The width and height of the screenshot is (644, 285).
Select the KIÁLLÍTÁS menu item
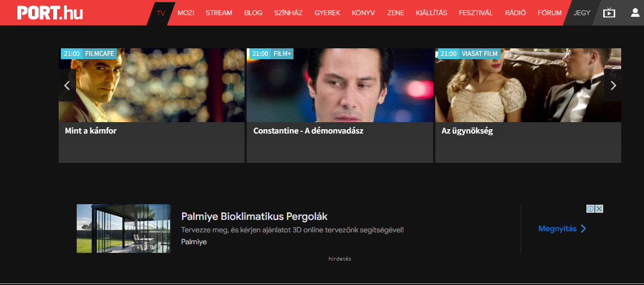point(432,12)
